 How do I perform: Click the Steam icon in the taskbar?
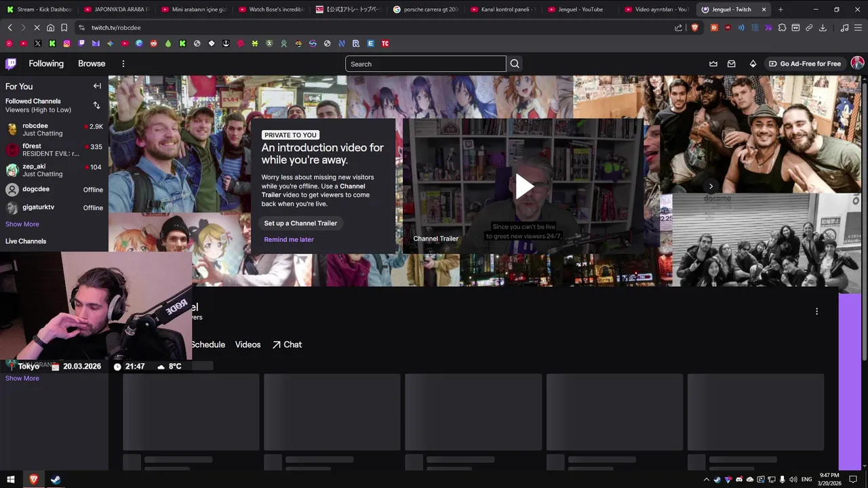click(56, 479)
